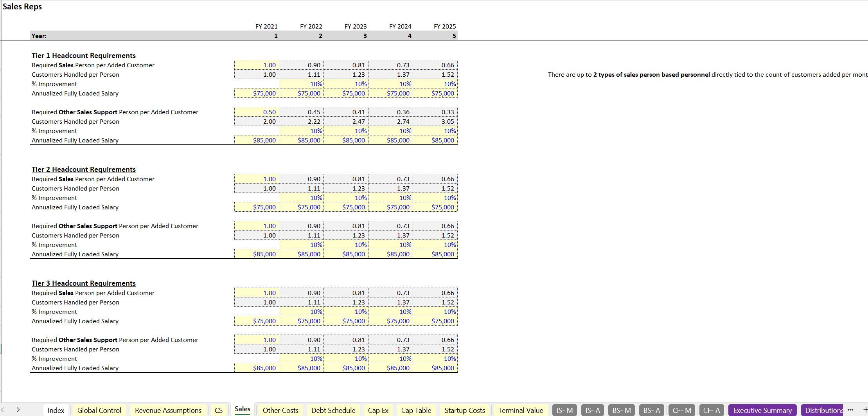868x416 pixels.
Task: Select Tier 2 Support FY 2023 % Improvement cell
Action: 346,245
